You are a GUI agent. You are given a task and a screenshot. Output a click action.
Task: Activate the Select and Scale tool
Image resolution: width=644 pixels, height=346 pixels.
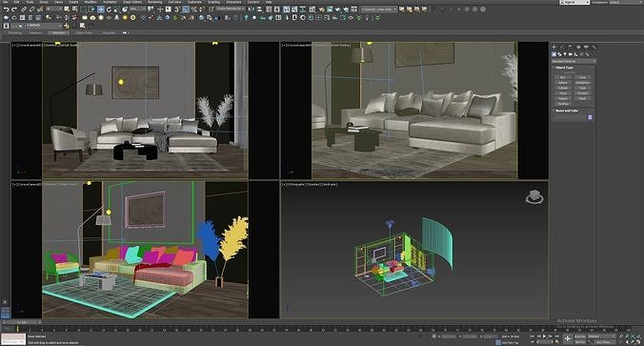coord(116,9)
